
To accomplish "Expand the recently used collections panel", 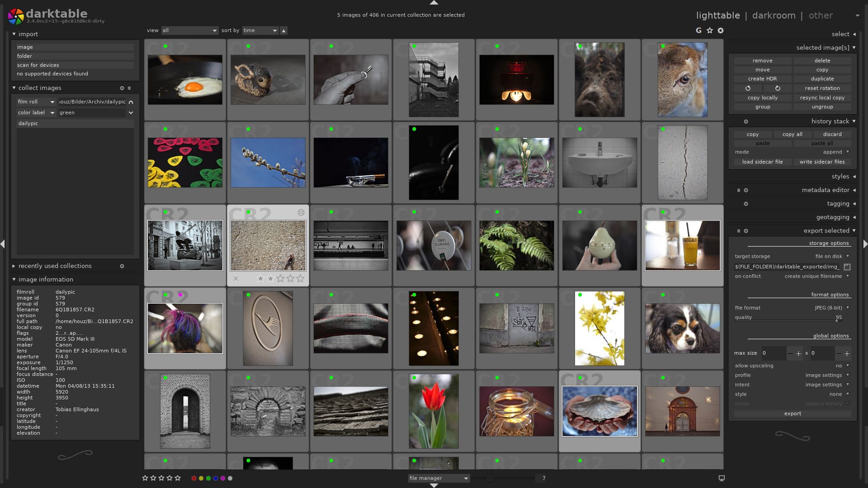I will pyautogui.click(x=13, y=266).
